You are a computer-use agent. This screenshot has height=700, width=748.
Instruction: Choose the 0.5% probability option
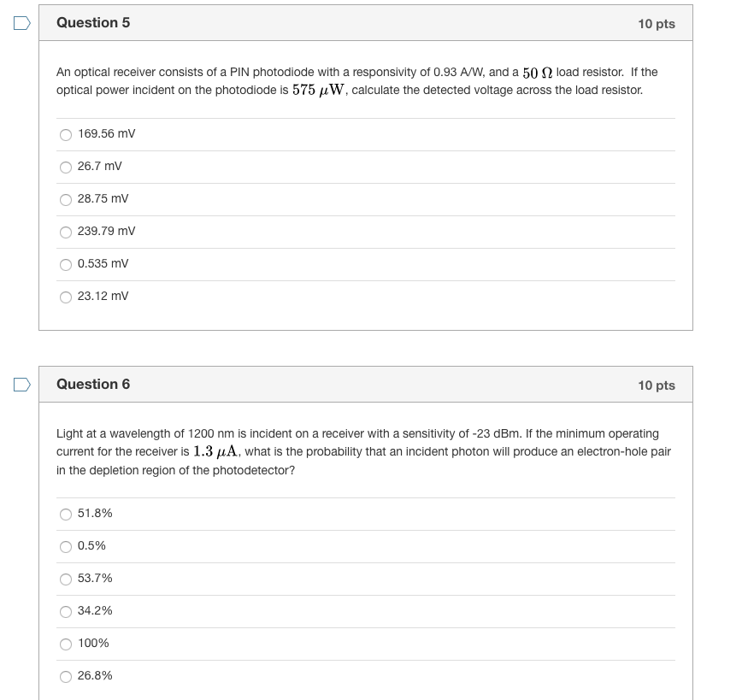click(x=66, y=546)
